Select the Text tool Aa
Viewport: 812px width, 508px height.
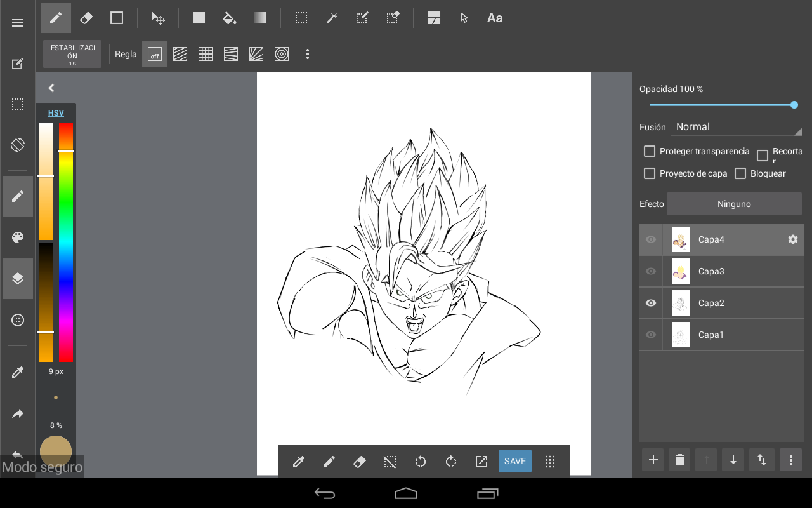[494, 18]
